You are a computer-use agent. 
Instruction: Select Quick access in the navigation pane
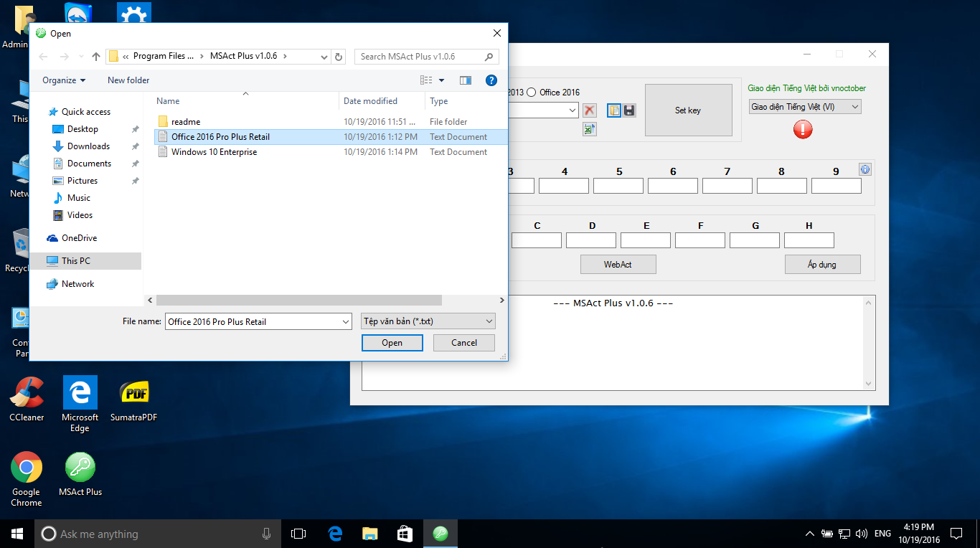pos(86,112)
